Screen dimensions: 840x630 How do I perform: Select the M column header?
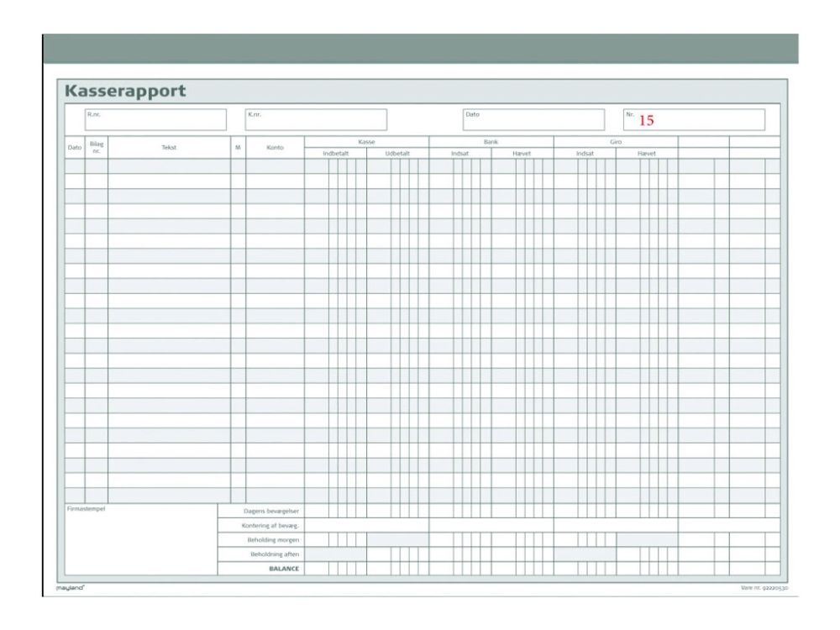click(238, 148)
